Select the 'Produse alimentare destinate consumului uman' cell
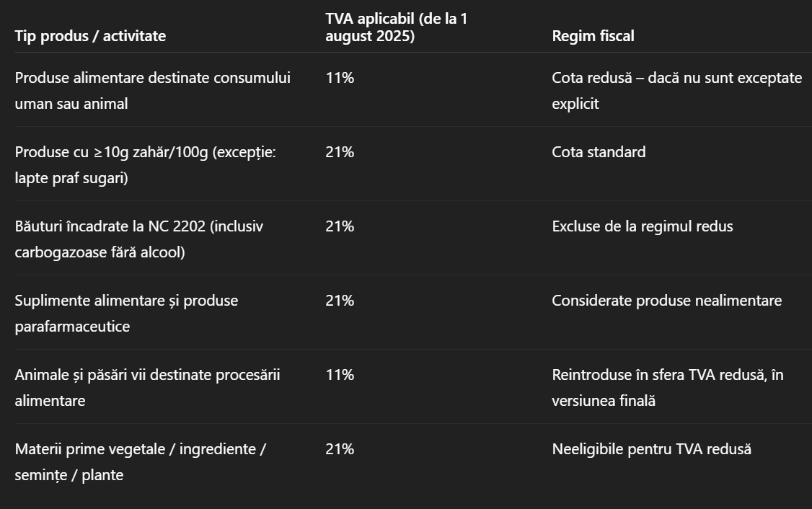Screen dimensions: 812x509 [153, 91]
